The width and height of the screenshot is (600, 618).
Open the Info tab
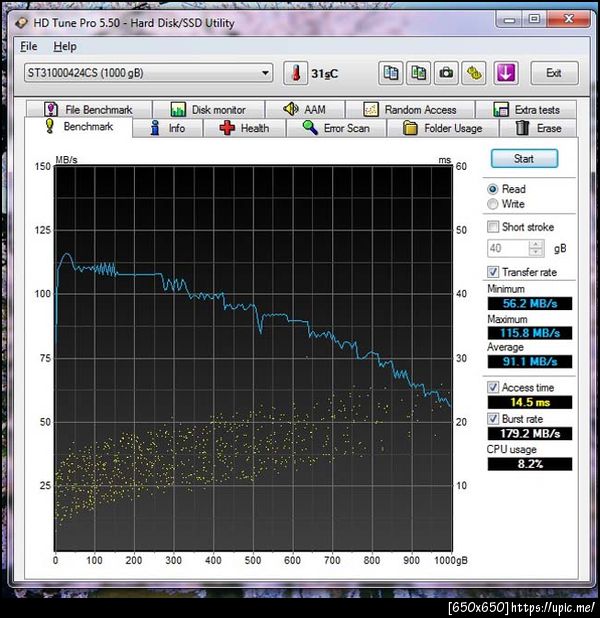tap(168, 128)
